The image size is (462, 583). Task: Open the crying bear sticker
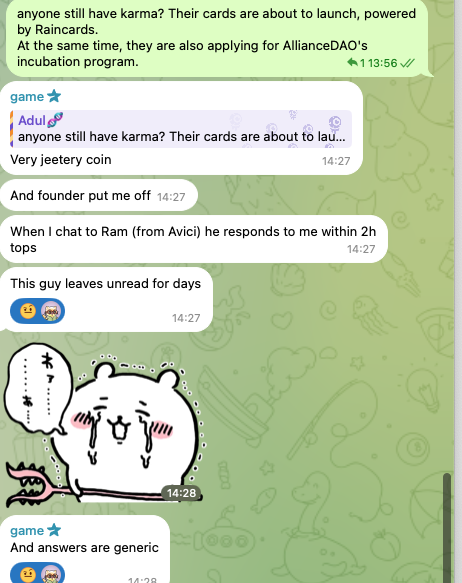click(103, 425)
